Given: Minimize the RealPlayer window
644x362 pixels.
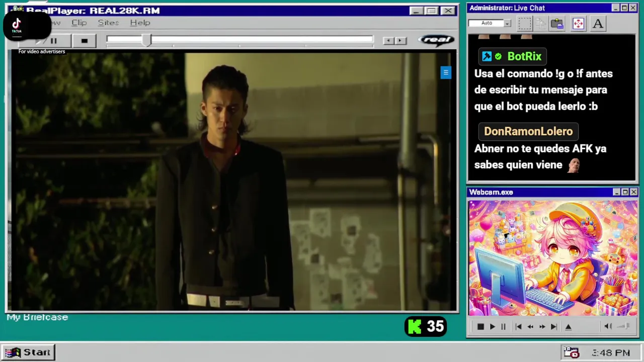Looking at the screenshot, I should coord(416,11).
